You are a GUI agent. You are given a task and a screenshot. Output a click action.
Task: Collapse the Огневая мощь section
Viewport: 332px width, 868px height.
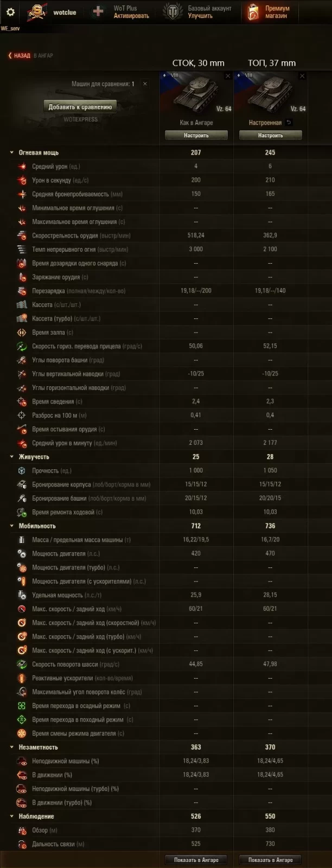[x=11, y=153]
